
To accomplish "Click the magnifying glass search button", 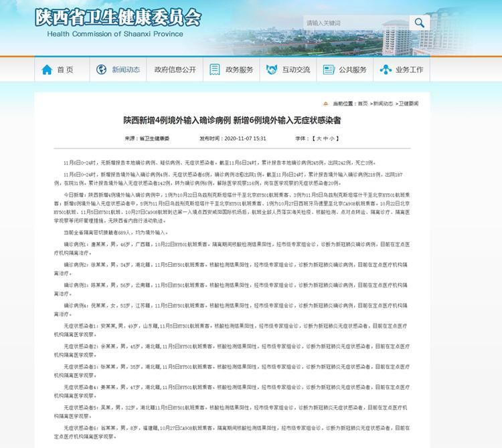I will (x=420, y=23).
